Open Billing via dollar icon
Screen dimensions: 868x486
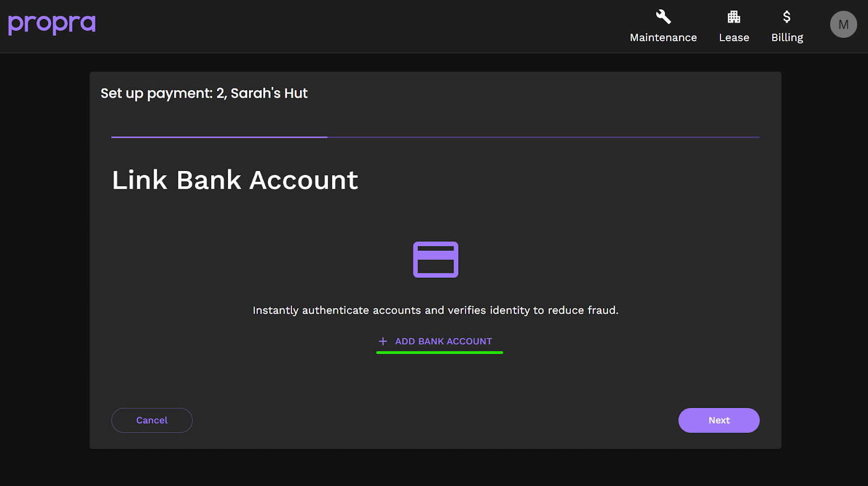787,17
